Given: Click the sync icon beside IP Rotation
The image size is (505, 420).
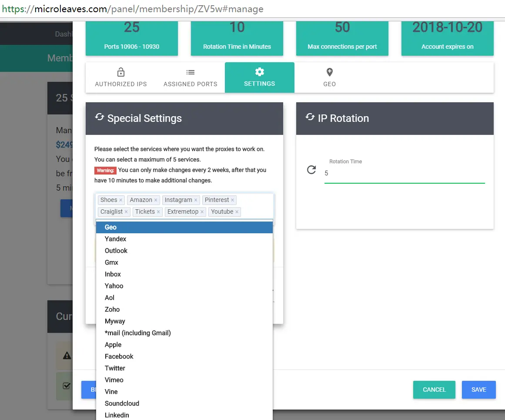Looking at the screenshot, I should coord(310,117).
